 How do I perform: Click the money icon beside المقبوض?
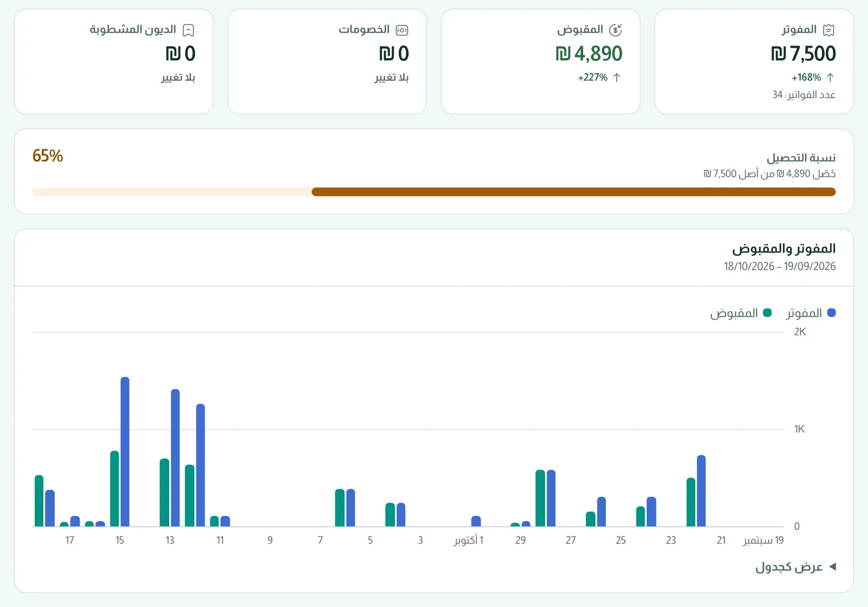click(x=615, y=30)
